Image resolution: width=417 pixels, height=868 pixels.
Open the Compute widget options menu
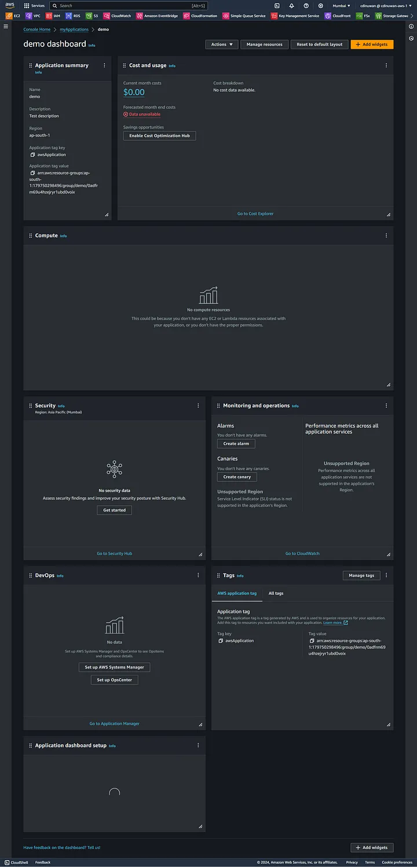[x=386, y=235]
